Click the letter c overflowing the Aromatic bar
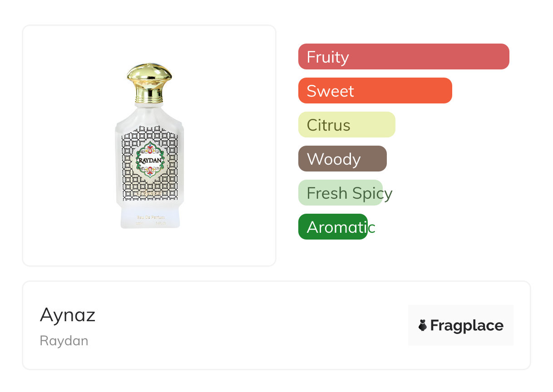This screenshot has width=553, height=392. point(371,228)
